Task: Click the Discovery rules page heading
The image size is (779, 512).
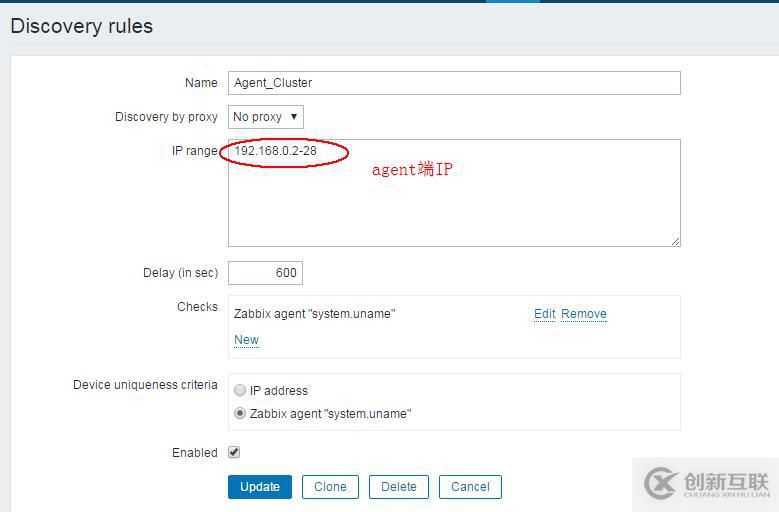Action: 81,26
